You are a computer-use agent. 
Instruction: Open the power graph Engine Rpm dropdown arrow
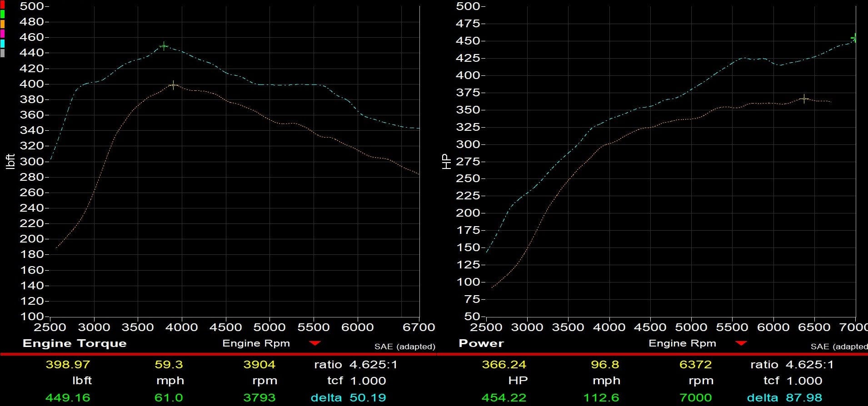[x=741, y=343]
